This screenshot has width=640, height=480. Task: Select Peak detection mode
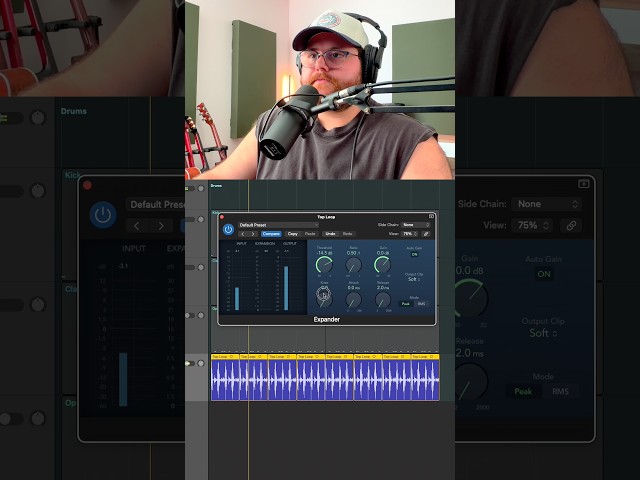(x=405, y=304)
